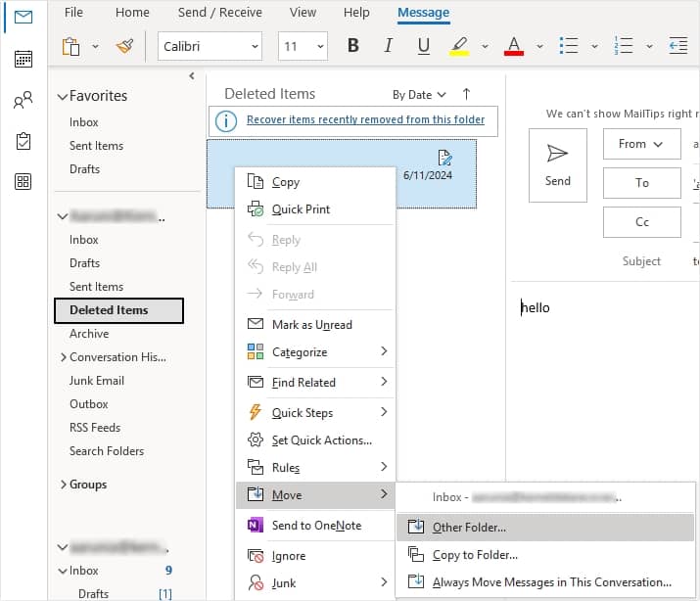Image resolution: width=700 pixels, height=601 pixels.
Task: Click the To recipients button
Action: [641, 183]
